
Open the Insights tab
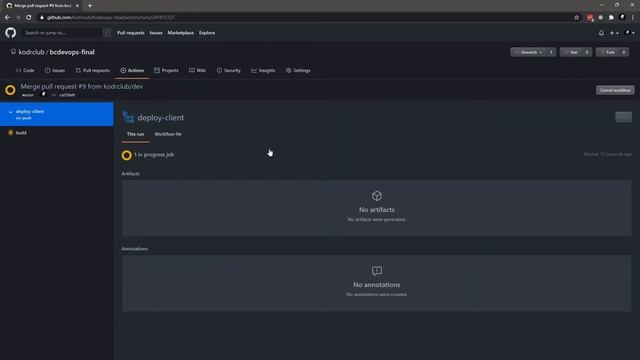[x=263, y=70]
